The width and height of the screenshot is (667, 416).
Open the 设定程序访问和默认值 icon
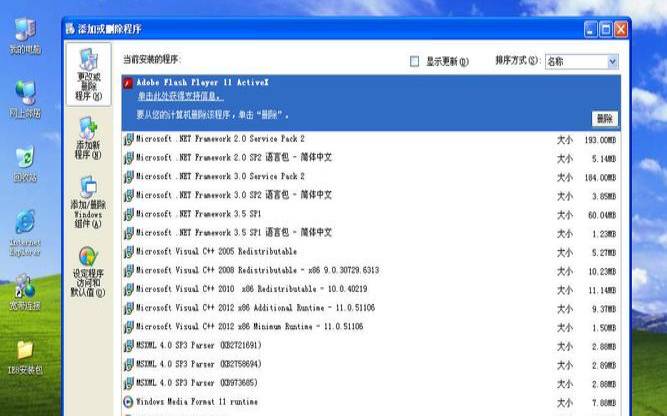point(88,271)
